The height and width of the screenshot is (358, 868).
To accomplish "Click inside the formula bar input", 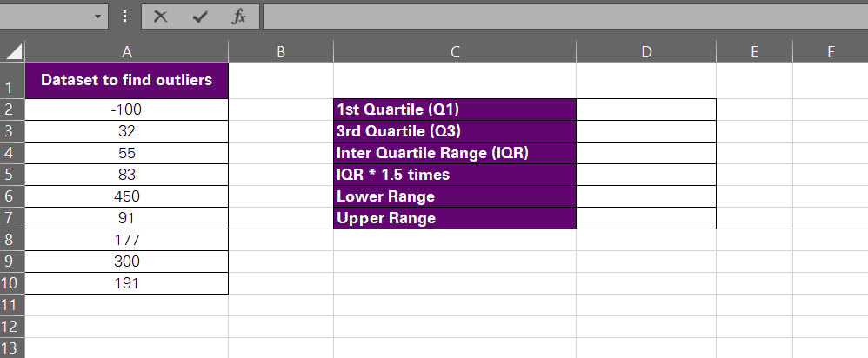I will [565, 17].
